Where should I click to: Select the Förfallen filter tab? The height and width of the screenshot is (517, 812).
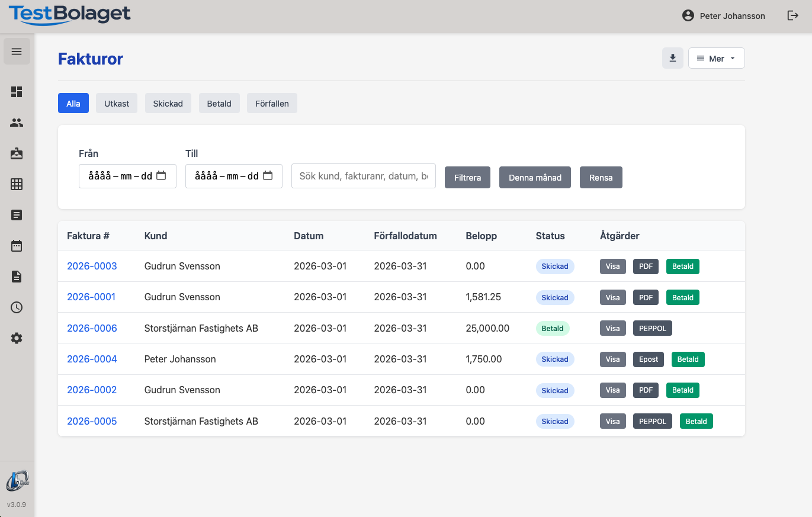pyautogui.click(x=272, y=103)
